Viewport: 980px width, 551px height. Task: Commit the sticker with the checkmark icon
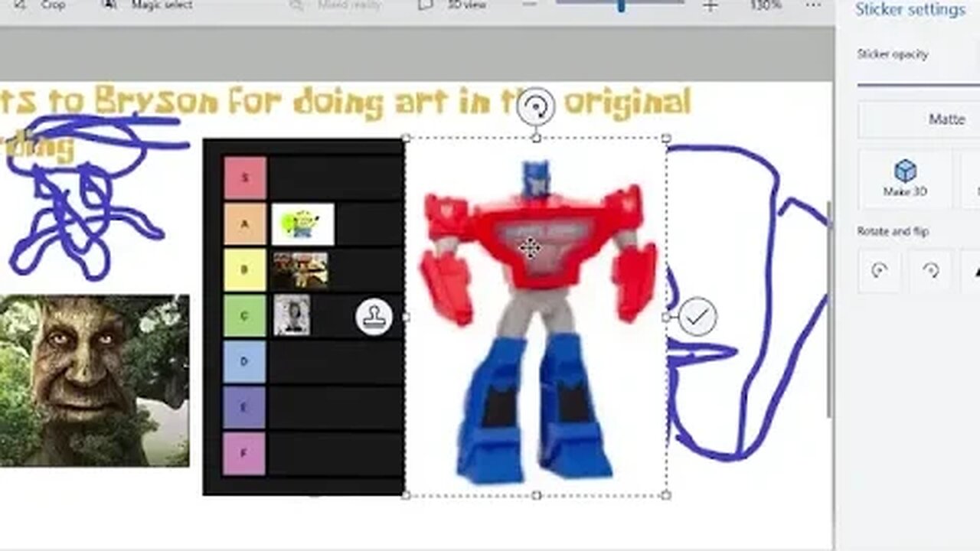click(697, 316)
